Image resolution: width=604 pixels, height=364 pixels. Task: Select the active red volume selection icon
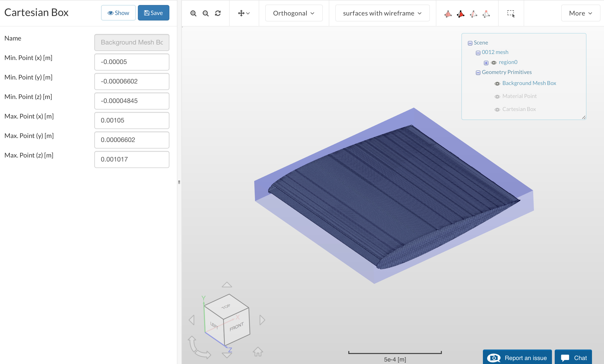(x=460, y=14)
